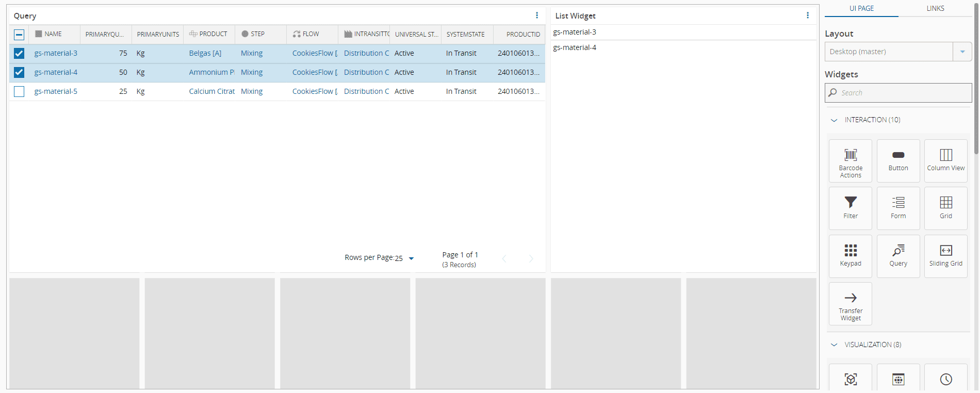Check the gs-material-5 row checkbox

pyautogui.click(x=19, y=92)
